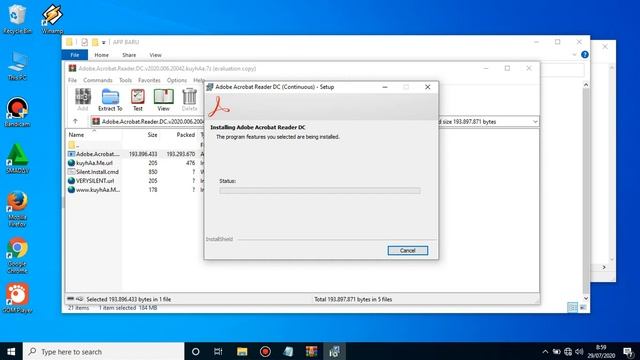Open the Explorer File tab
This screenshot has height=360, width=640.
tap(75, 55)
